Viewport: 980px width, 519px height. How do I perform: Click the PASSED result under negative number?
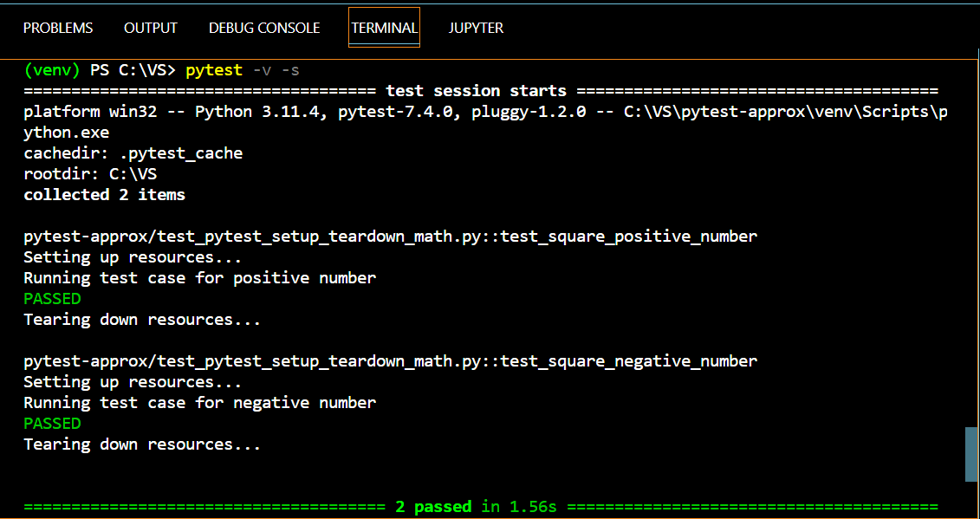pos(53,424)
